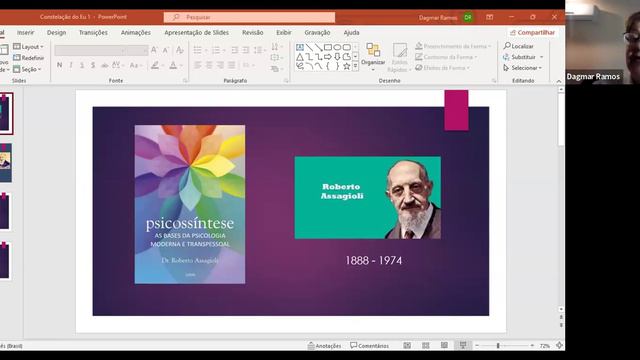The height and width of the screenshot is (360, 640).
Task: Select the down arrow shape
Action: coord(337,57)
